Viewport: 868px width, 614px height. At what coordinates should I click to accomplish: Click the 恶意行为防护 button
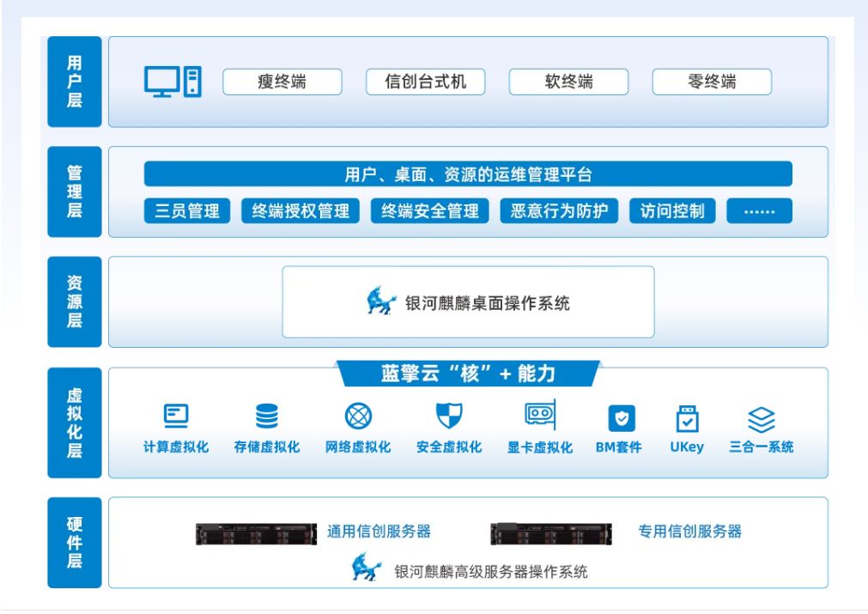click(x=559, y=211)
